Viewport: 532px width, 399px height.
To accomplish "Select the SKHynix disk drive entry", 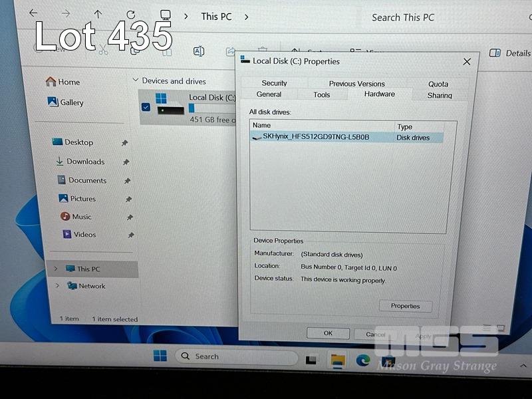I will [x=316, y=137].
